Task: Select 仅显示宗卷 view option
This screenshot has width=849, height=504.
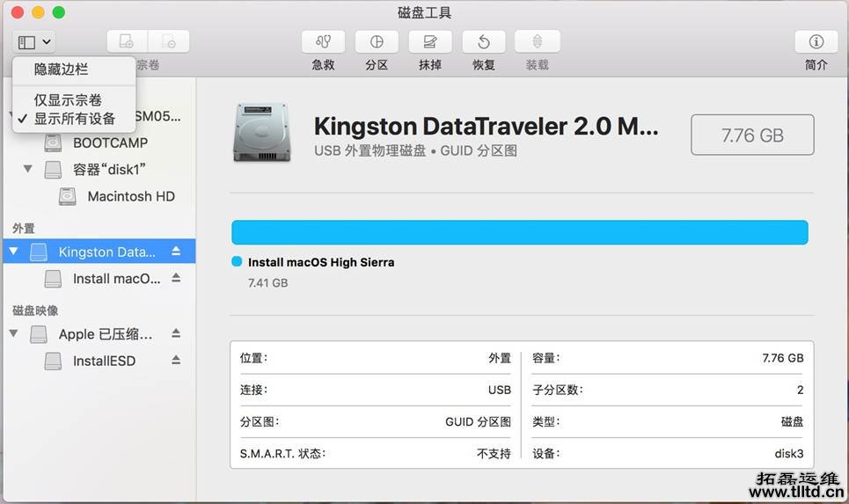Action: pos(68,100)
